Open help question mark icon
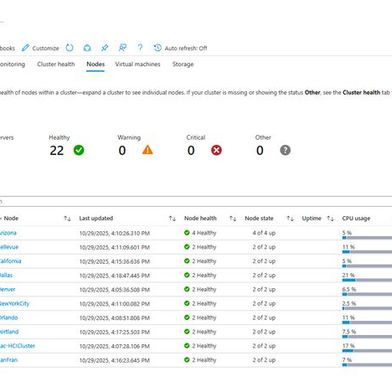The image size is (392, 392). pos(140,48)
